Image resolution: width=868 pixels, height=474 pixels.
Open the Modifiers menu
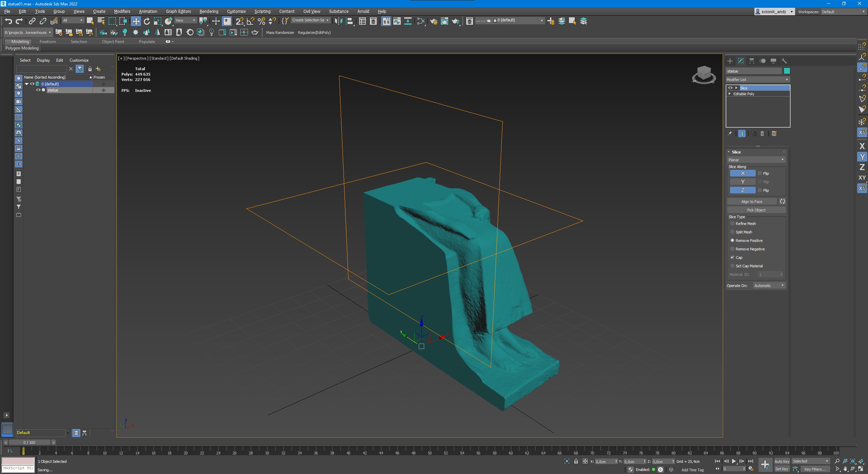pyautogui.click(x=122, y=11)
